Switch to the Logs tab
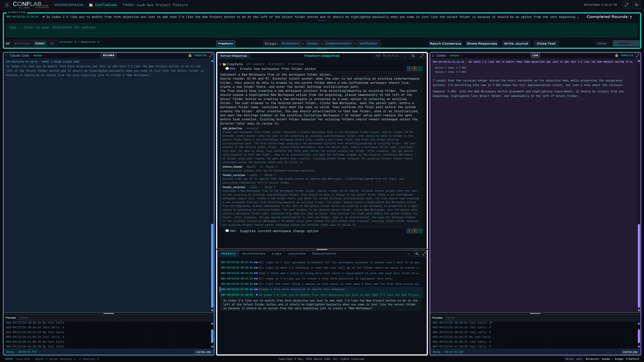The image size is (644, 362). pos(277,254)
